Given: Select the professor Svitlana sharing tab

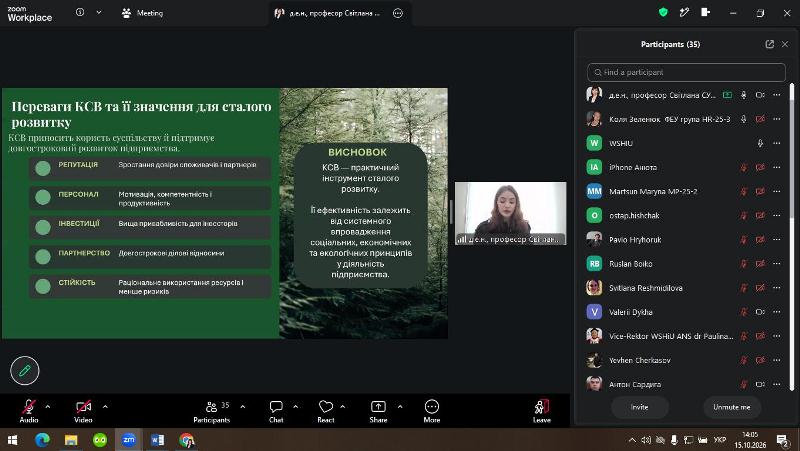Looking at the screenshot, I should (327, 13).
